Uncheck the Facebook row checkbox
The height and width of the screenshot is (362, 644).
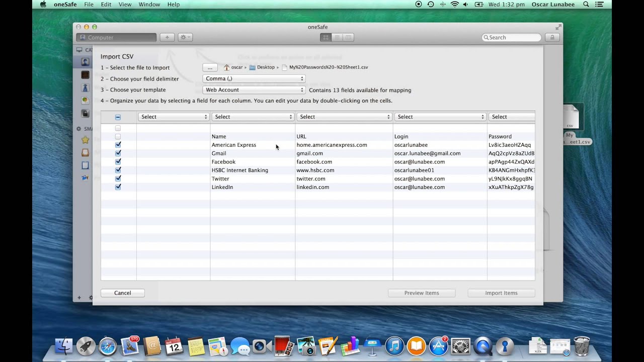click(118, 162)
